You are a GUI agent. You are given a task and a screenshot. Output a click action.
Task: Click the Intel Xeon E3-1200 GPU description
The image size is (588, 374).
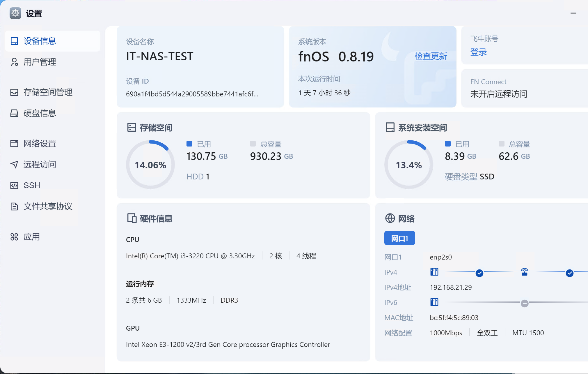(228, 345)
